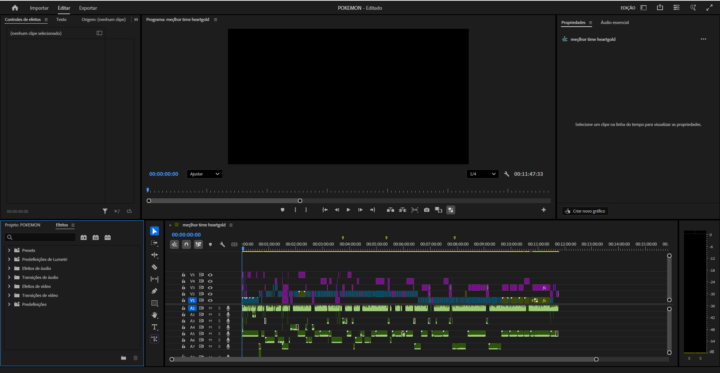The image size is (720, 373).
Task: Switch to Projeto: POKEMON tab
Action: [x=22, y=225]
